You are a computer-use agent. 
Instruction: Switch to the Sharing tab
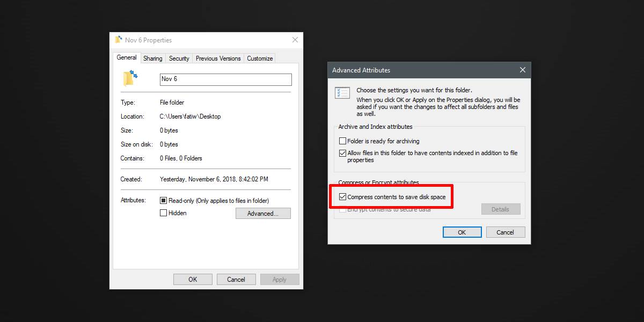152,58
